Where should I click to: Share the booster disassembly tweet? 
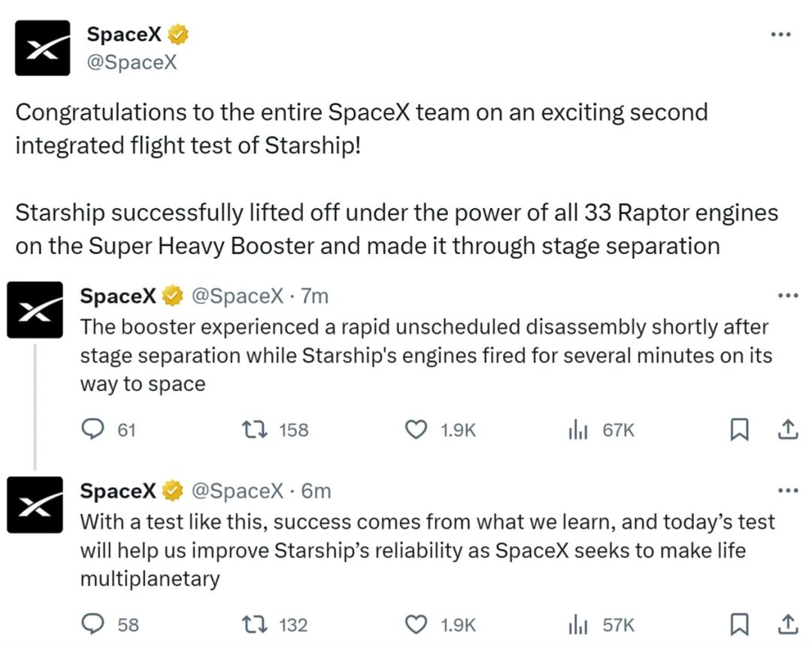786,429
